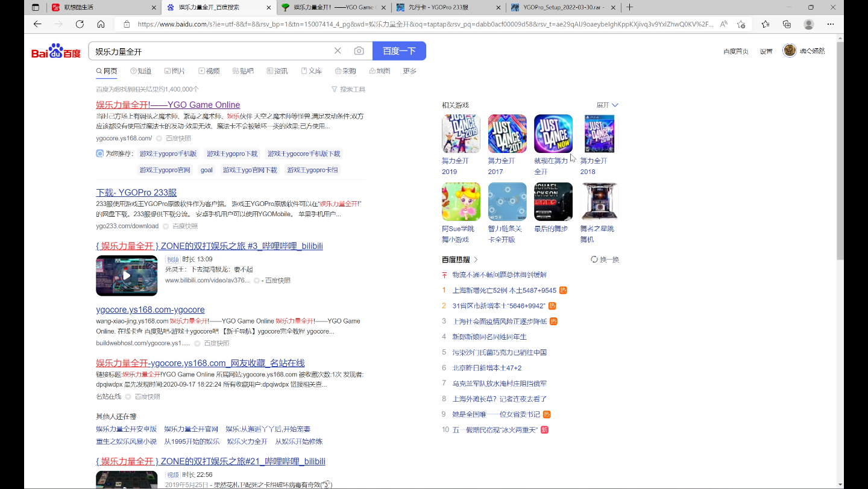Open result 下载- YGOPro 233服
This screenshot has height=489, width=868.
(136, 193)
